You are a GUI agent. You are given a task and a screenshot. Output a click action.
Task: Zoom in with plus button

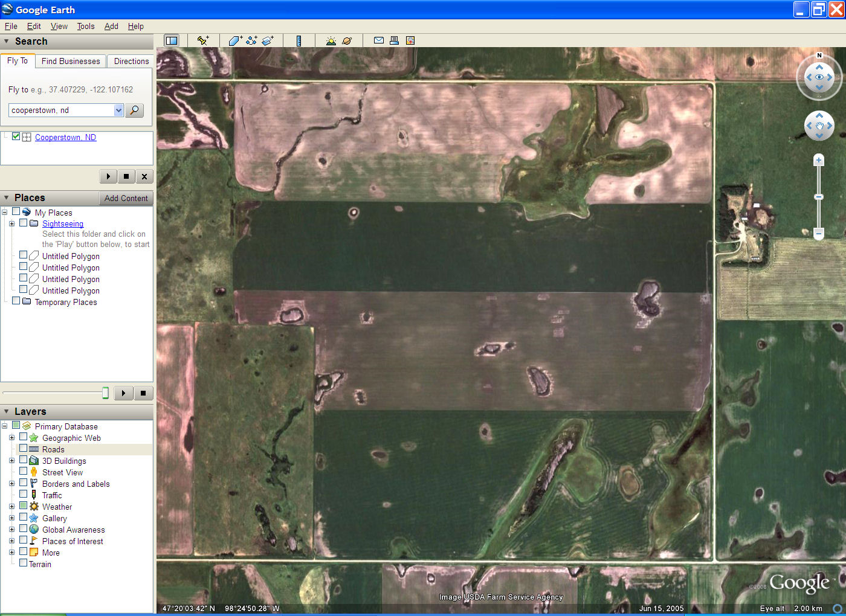(x=819, y=160)
